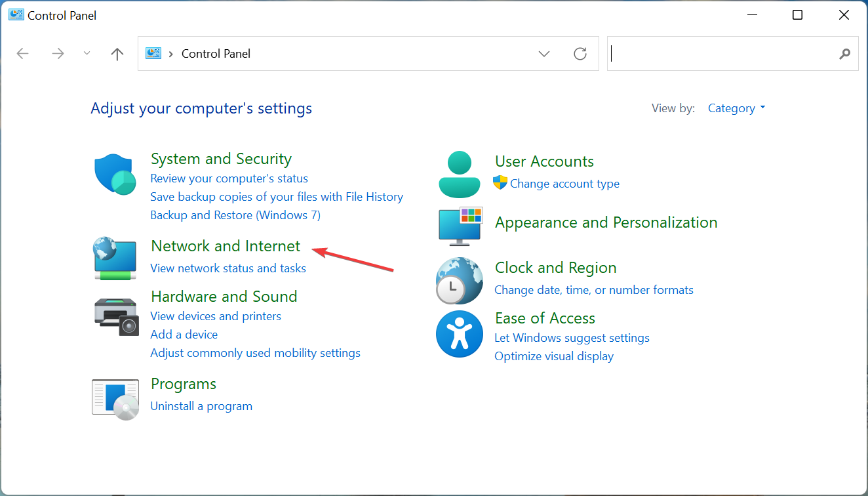Screen dimensions: 868x496
Task: Click the Network and Internet globe icon
Action: pyautogui.click(x=115, y=258)
